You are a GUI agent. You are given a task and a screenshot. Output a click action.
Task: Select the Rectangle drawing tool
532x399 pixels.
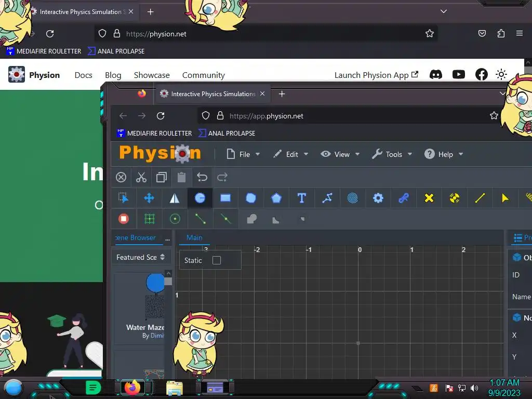pyautogui.click(x=225, y=198)
